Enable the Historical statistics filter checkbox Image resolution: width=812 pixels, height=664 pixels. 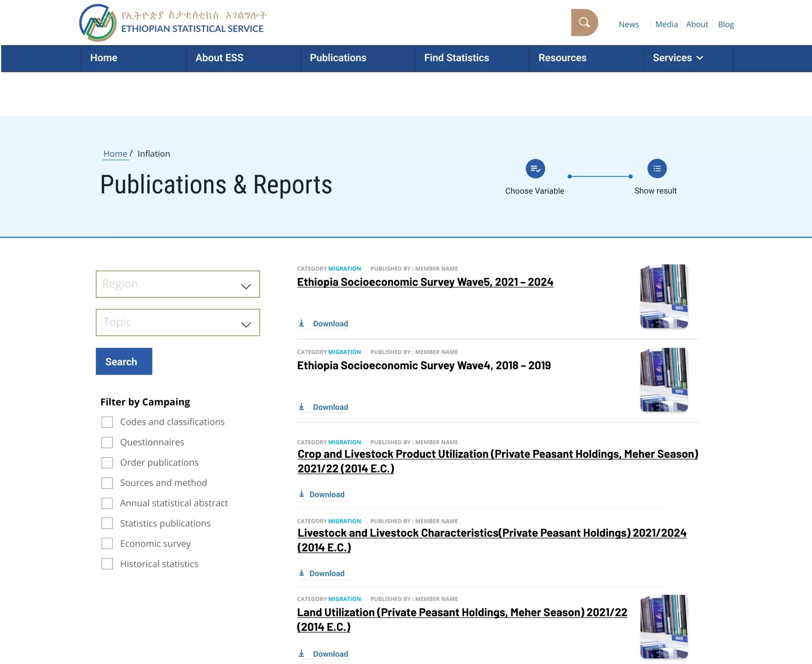tap(107, 564)
